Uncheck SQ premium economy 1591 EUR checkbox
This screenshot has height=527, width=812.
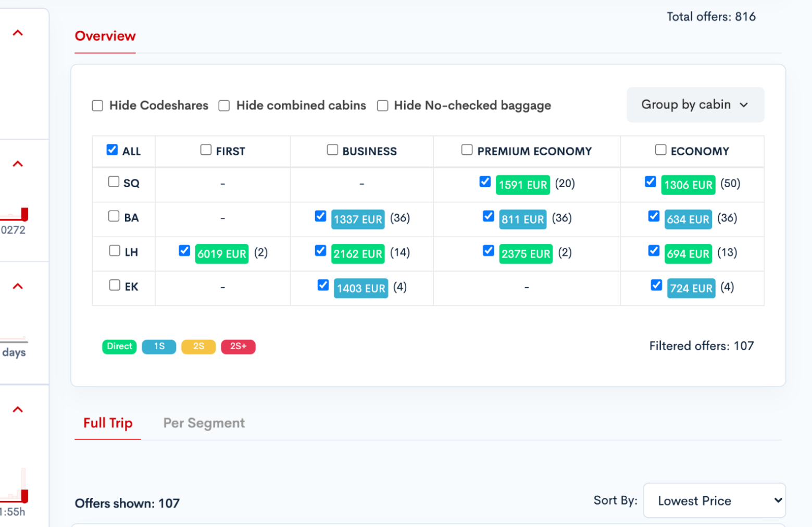click(485, 181)
